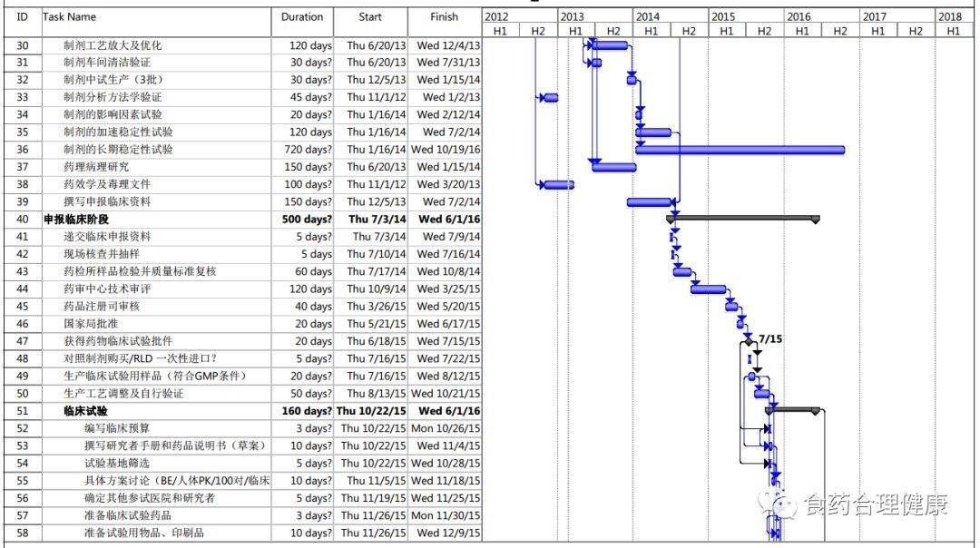Click duration cell 720 days? of task 36
The width and height of the screenshot is (980, 548).
(x=302, y=150)
